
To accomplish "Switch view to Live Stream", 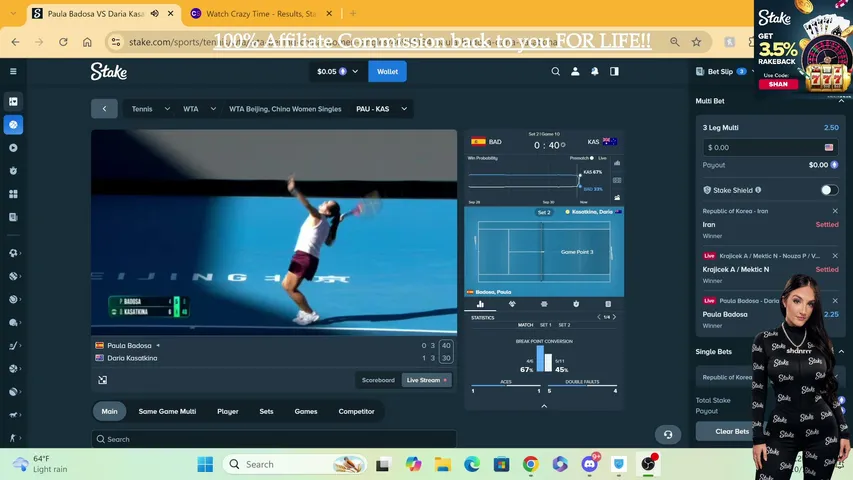I will coord(426,380).
